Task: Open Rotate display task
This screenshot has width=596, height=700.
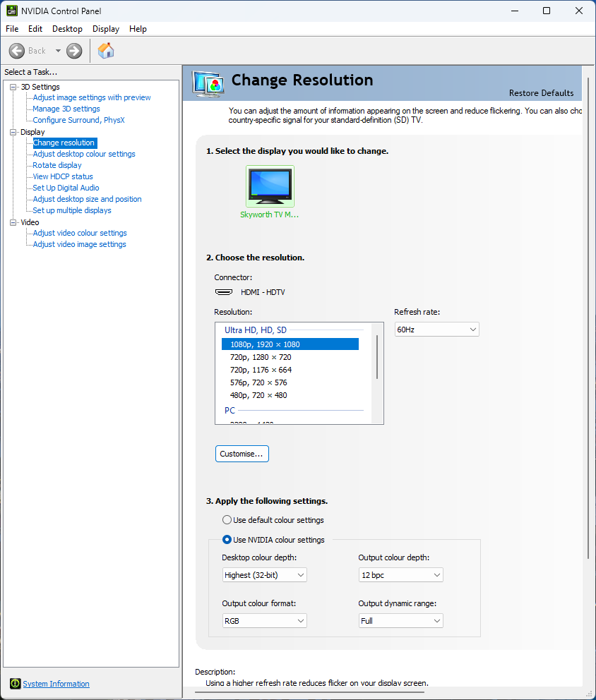Action: pos(57,165)
